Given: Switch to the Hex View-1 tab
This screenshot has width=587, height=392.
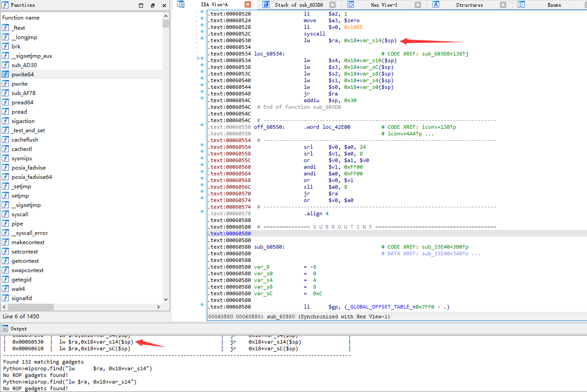Looking at the screenshot, I should click(x=384, y=5).
